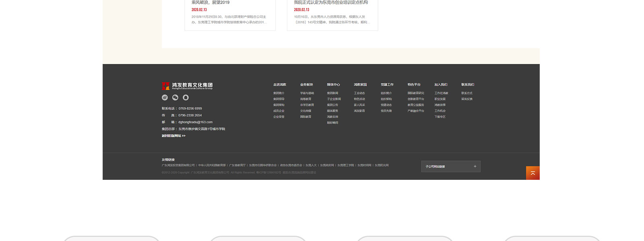644x241 pixels.
Task: Click the 鸿发教育文化集团 footer logo
Action: 187,86
